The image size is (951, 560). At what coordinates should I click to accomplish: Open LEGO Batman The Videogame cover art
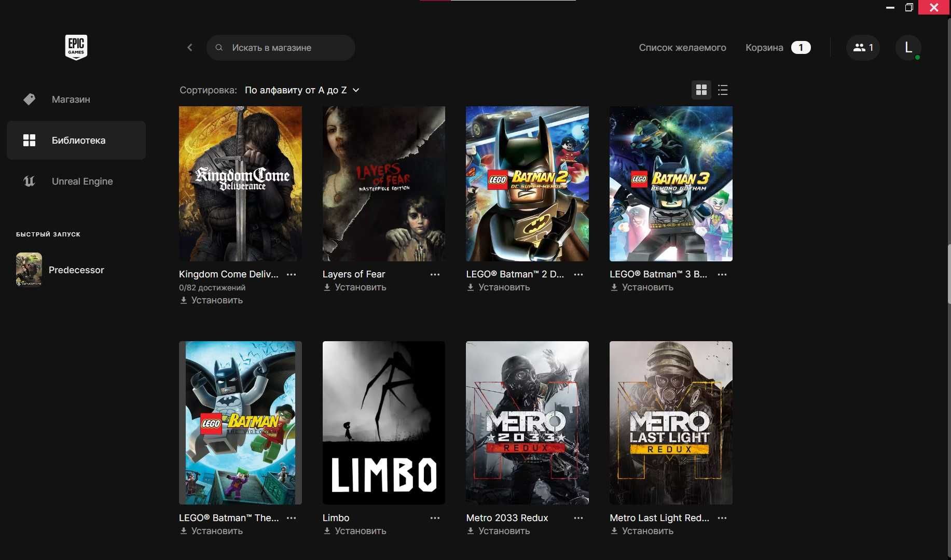[x=240, y=423]
